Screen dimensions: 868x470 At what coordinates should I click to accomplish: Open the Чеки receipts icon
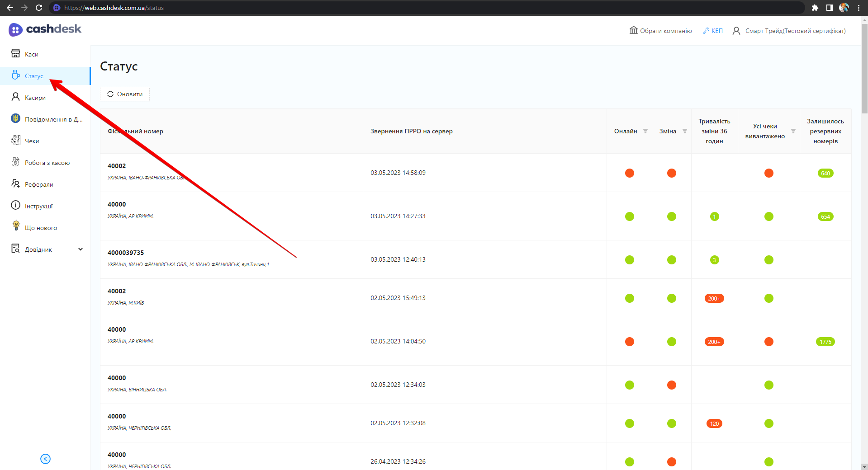pyautogui.click(x=15, y=141)
